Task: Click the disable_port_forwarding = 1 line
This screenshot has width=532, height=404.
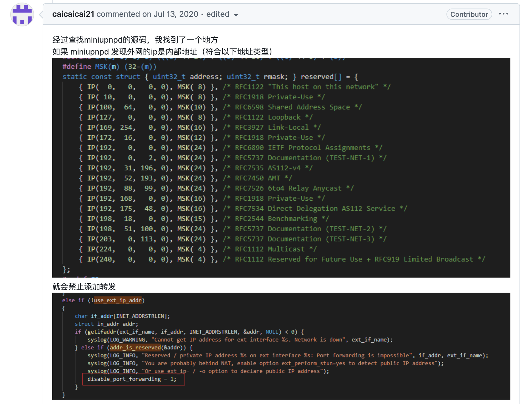Action: (x=132, y=379)
